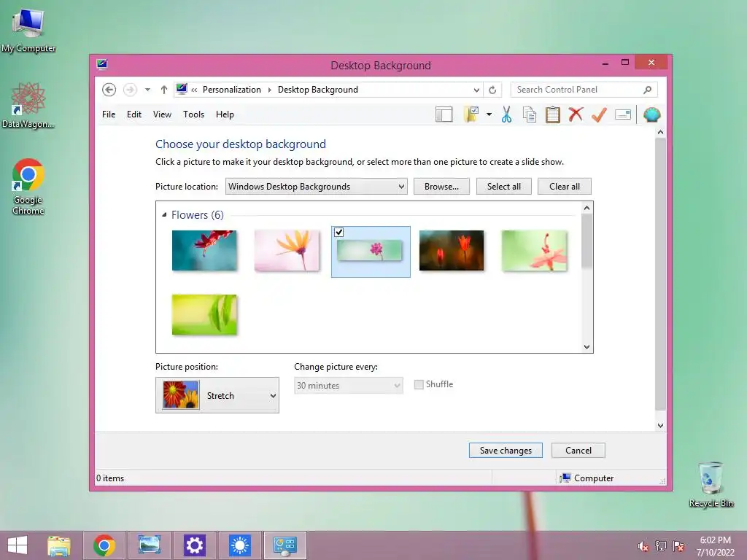Open the Tools menu
This screenshot has height=560, width=747.
click(x=193, y=114)
